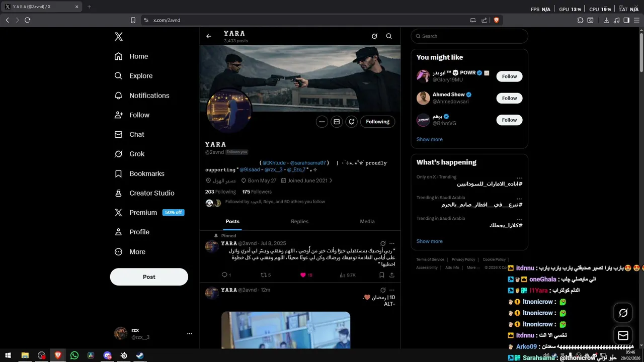
Task: Open browser extensions puzzle icon
Action: [x=581, y=20]
